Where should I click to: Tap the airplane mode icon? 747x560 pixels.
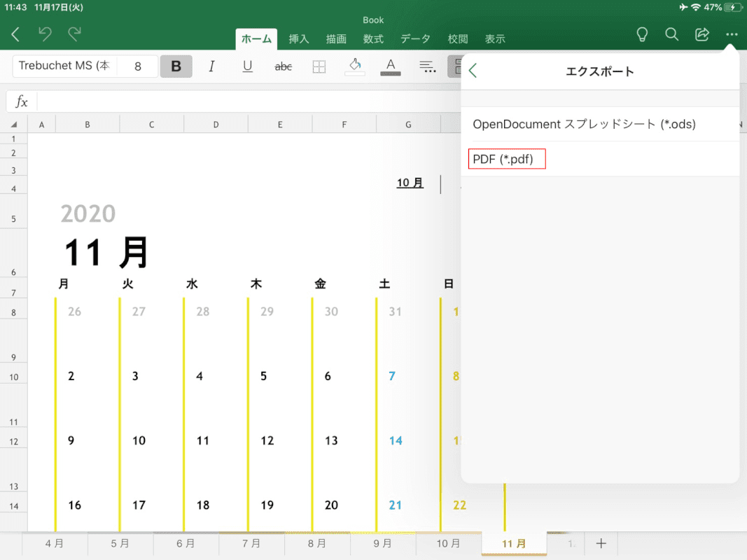coord(683,7)
